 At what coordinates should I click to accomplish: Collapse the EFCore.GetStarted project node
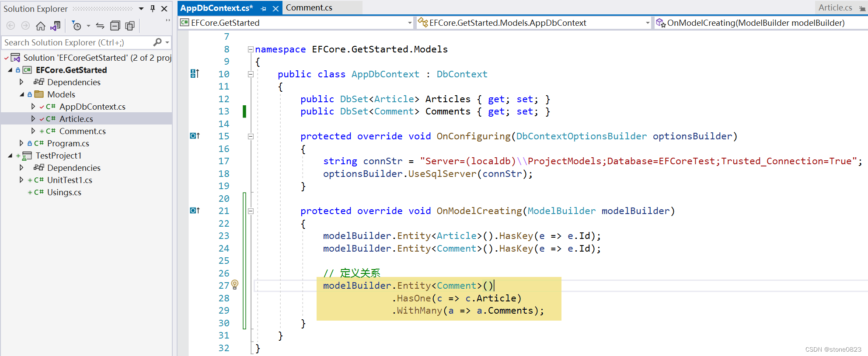10,70
